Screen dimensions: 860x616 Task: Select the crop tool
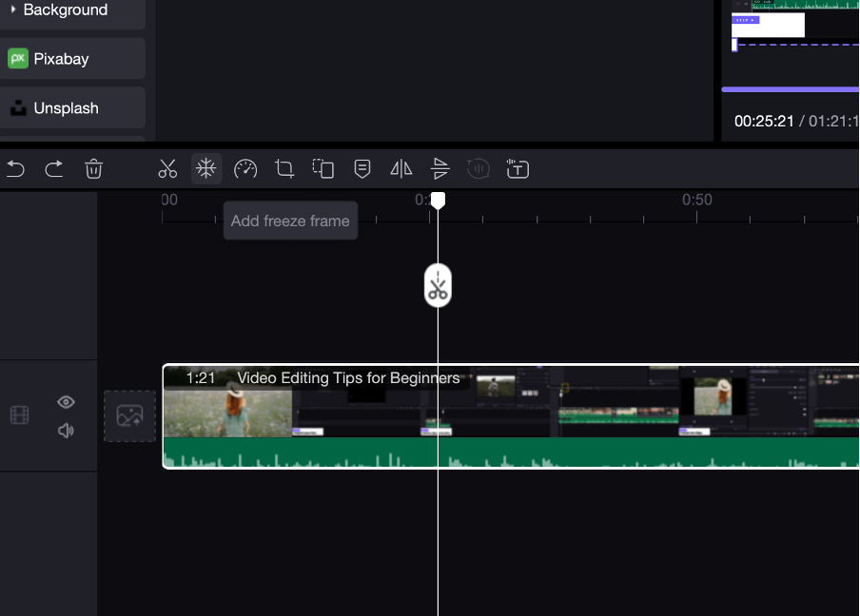tap(284, 169)
